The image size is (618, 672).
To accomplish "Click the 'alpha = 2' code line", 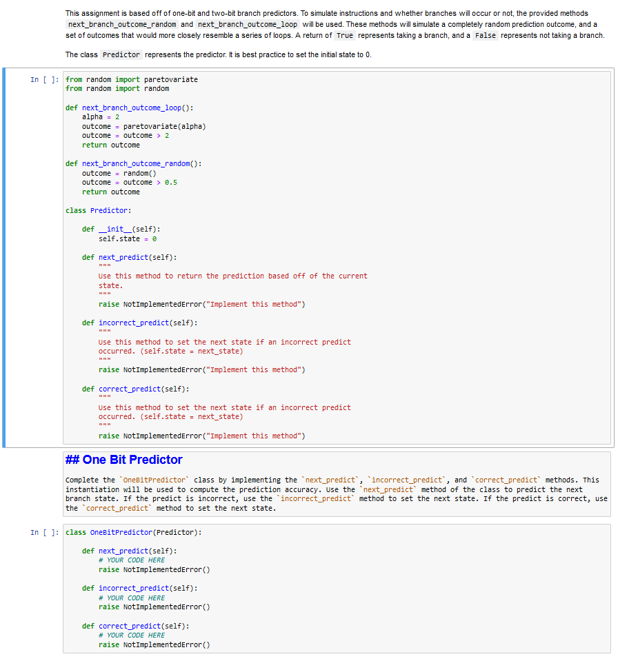I will pos(101,117).
